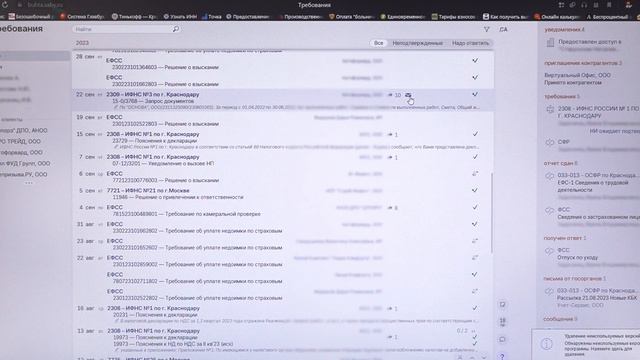Select "ФУД Групп, ООО" in left sidebar

(25, 163)
